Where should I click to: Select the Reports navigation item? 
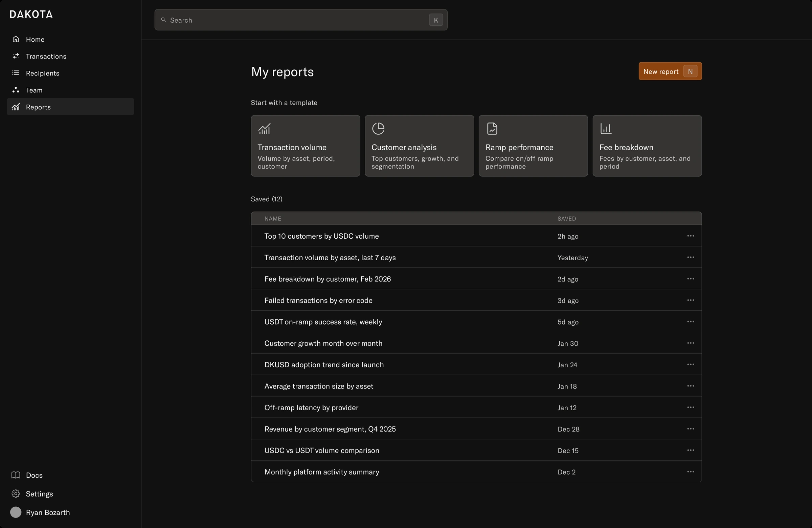point(70,107)
